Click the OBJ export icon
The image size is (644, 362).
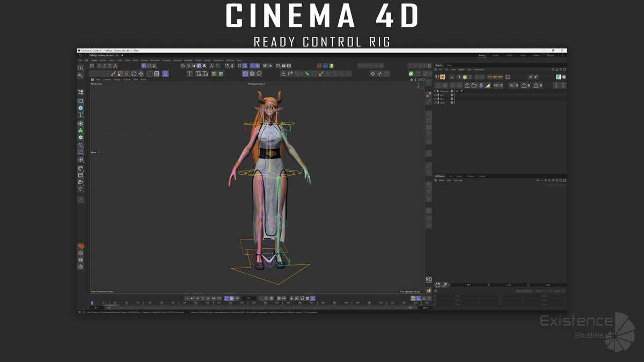coord(512,85)
